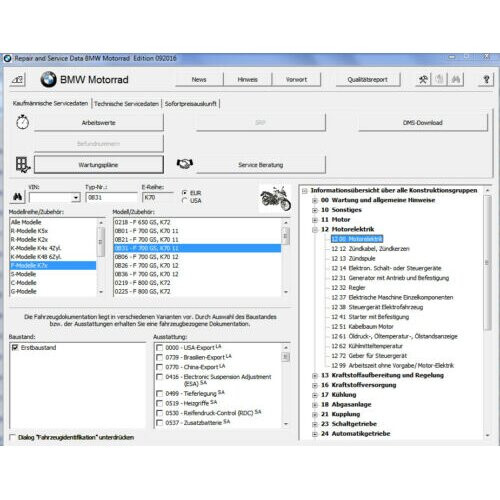Collapse the 12 Motorelektrik node
This screenshot has width=500, height=500.
click(x=315, y=229)
